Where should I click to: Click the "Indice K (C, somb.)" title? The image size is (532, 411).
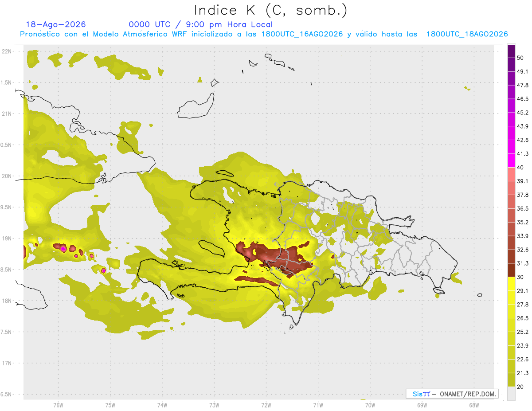(x=271, y=10)
